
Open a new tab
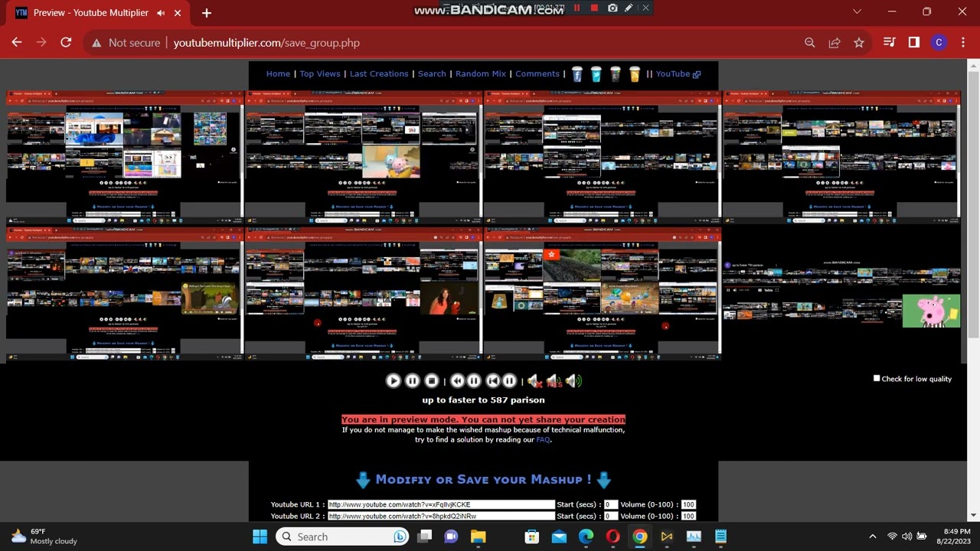click(x=206, y=13)
